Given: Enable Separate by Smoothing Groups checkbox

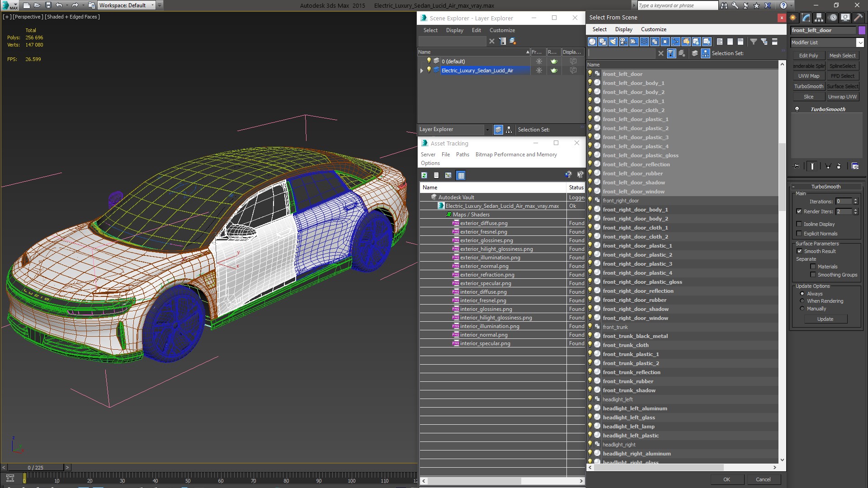Looking at the screenshot, I should point(813,275).
